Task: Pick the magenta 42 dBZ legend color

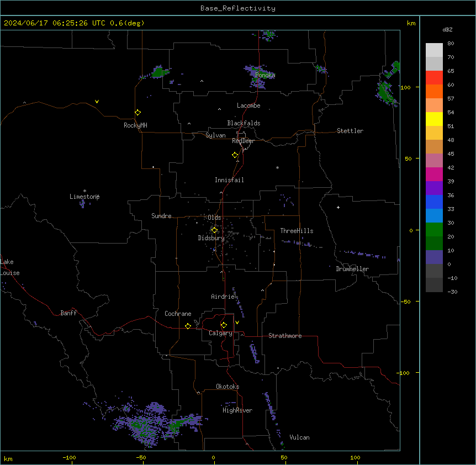Action: coord(434,174)
